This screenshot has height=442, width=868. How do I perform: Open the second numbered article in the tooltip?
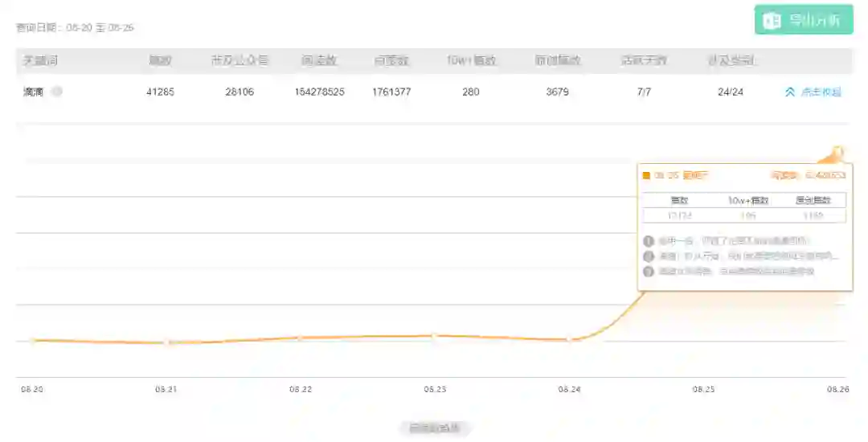(x=748, y=256)
